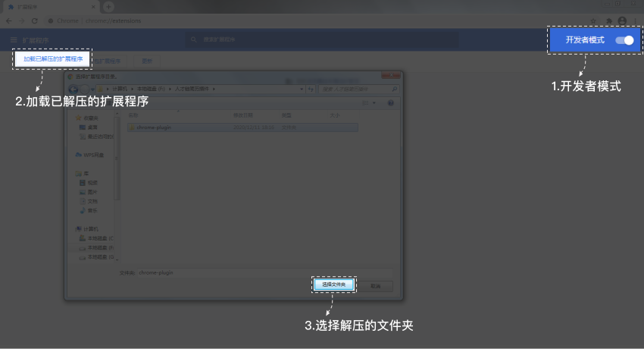644x349 pixels.
Task: Click 取消 in the folder dialog
Action: click(375, 286)
